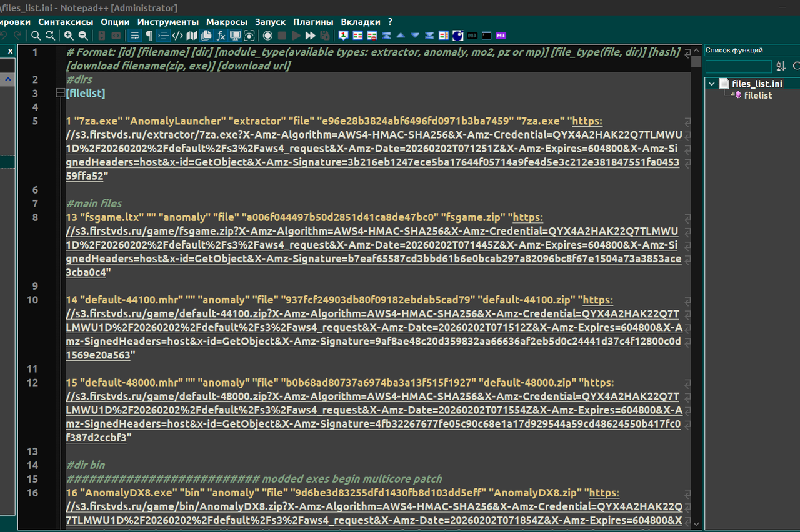The height and width of the screenshot is (532, 800).
Task: Toggle the monitor icon in toolbar
Action: (x=235, y=36)
